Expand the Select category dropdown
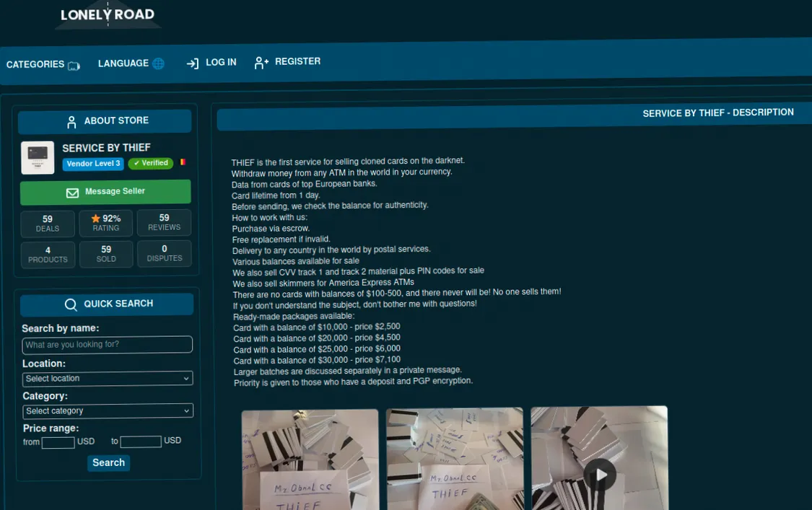The width and height of the screenshot is (812, 510). click(x=108, y=410)
